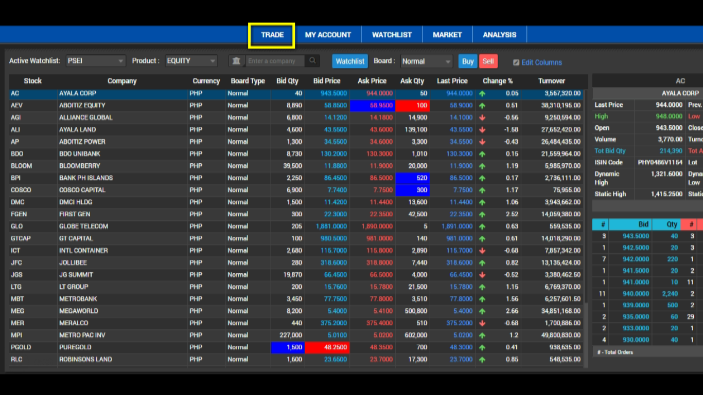
Task: Click PGOLD highlighted bid quantity 1,500
Action: click(x=288, y=347)
